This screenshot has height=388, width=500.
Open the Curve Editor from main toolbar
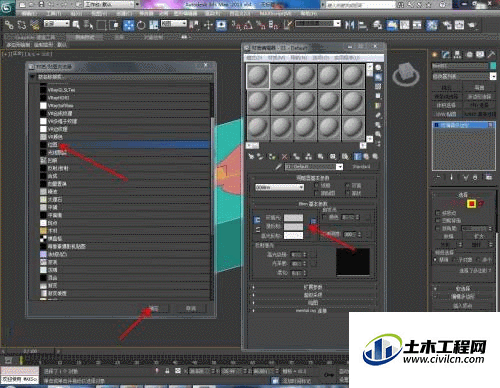[405, 25]
